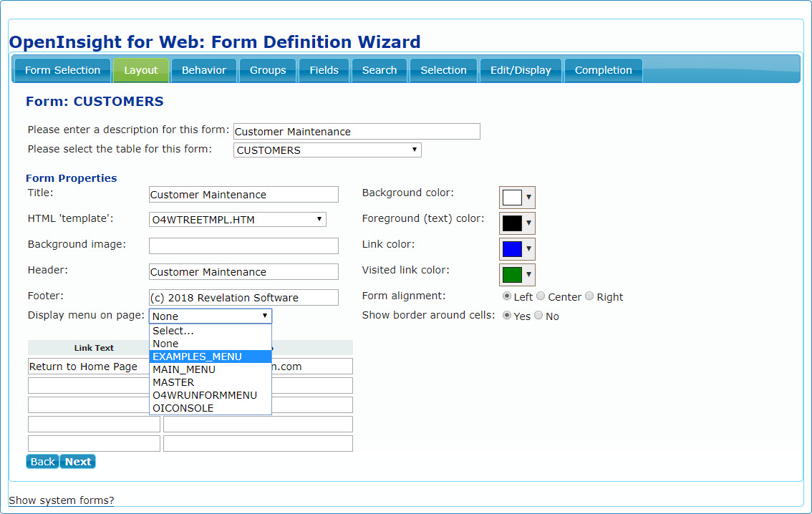Click the Background color white swatch
The height and width of the screenshot is (514, 812).
(x=512, y=198)
